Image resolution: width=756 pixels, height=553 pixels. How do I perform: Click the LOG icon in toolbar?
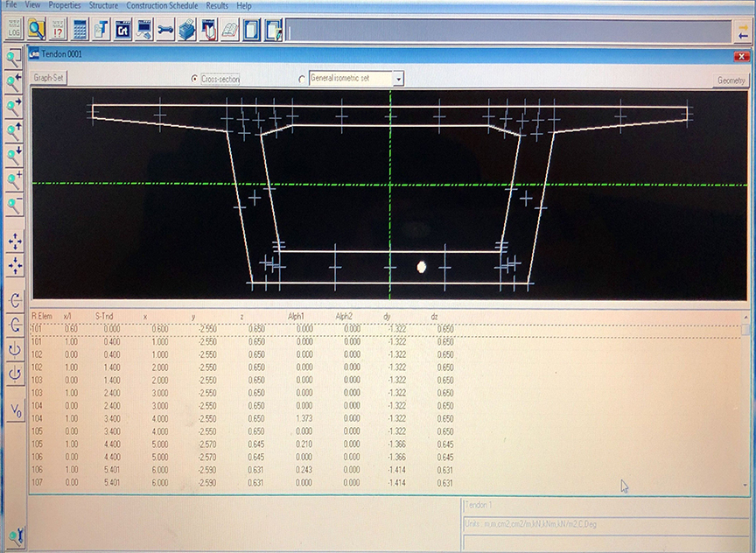13,29
